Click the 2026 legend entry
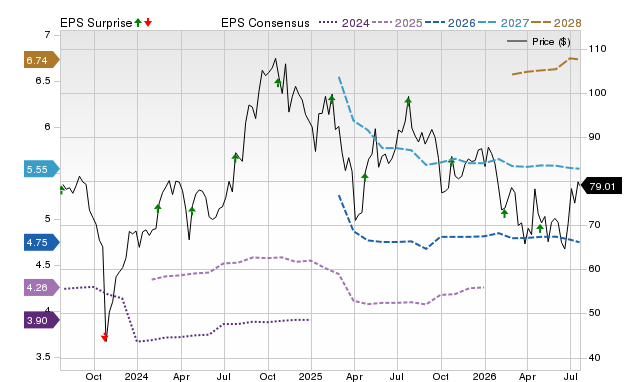Viewport: 640px width, 382px height. point(450,23)
